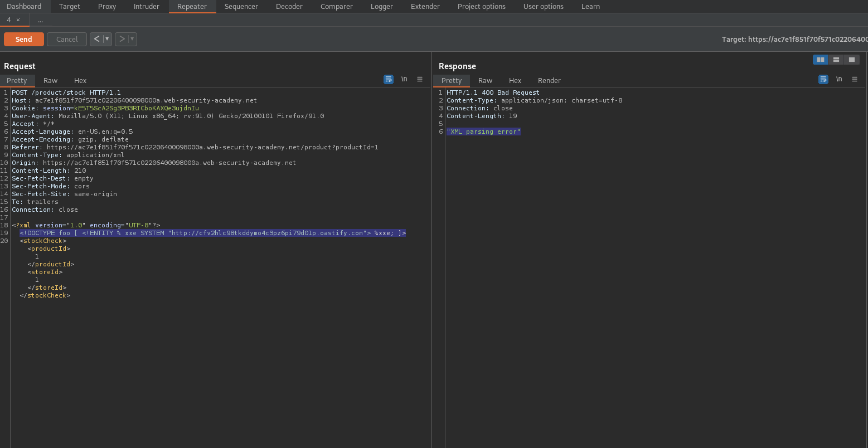Send the request
The image size is (868, 448).
point(24,39)
